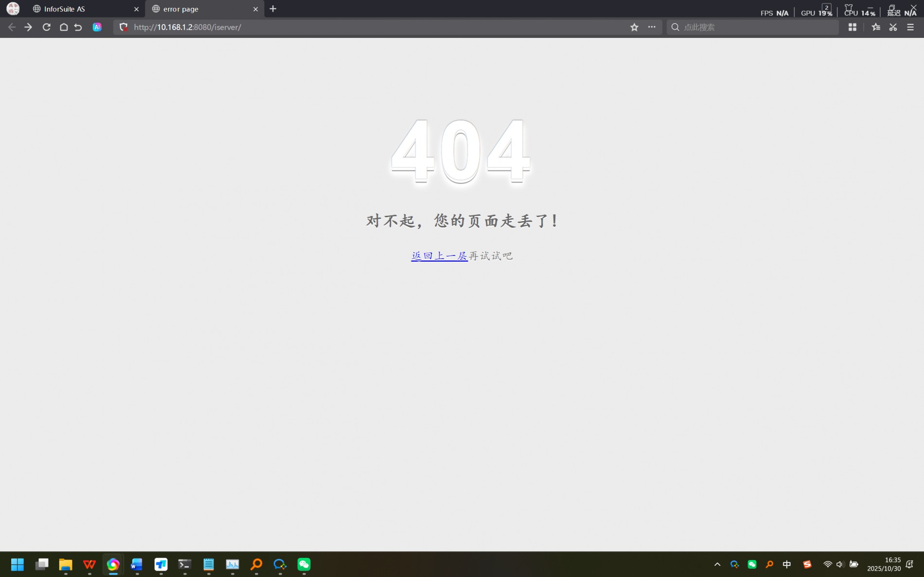Click the site security shield icon
Image resolution: width=924 pixels, height=577 pixels.
tap(124, 27)
